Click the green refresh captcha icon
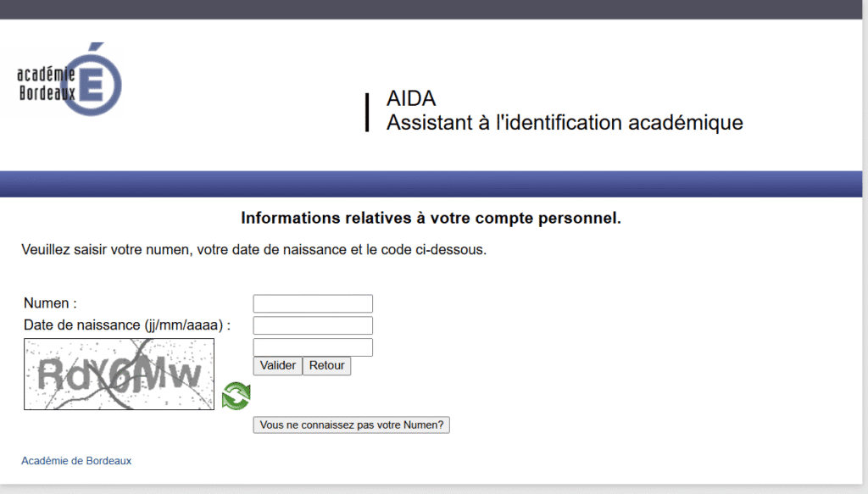Screen dimensions: 868x494 coord(236,396)
